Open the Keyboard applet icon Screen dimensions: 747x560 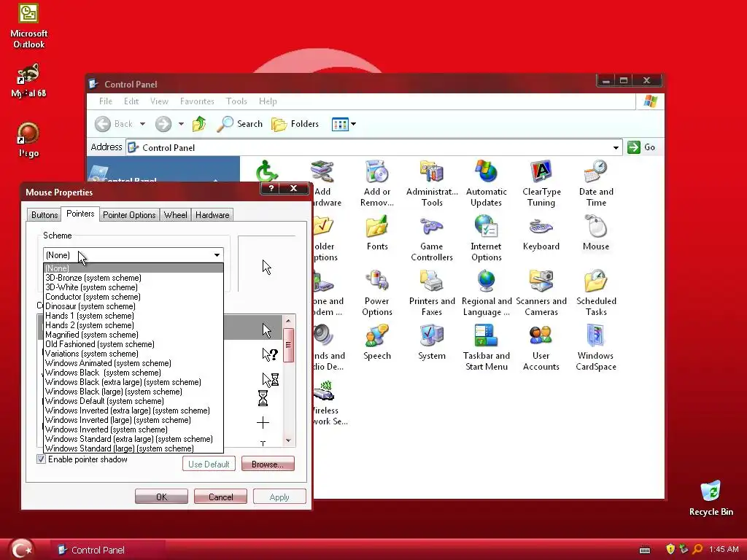541,233
